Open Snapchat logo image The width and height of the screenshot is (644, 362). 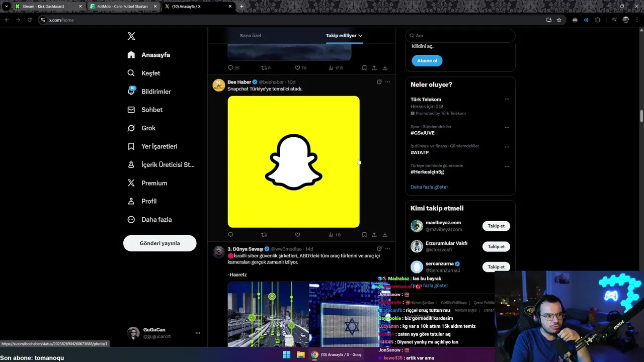coord(293,162)
